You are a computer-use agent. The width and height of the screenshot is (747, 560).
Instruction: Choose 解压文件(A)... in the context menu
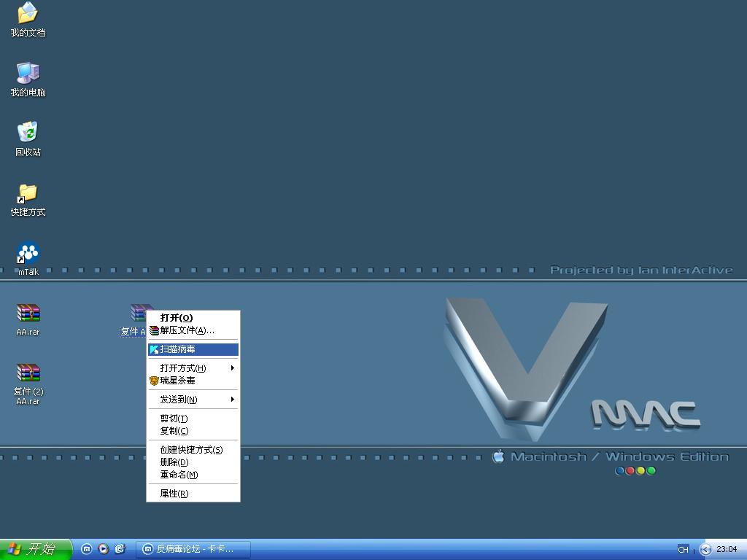[x=193, y=330]
